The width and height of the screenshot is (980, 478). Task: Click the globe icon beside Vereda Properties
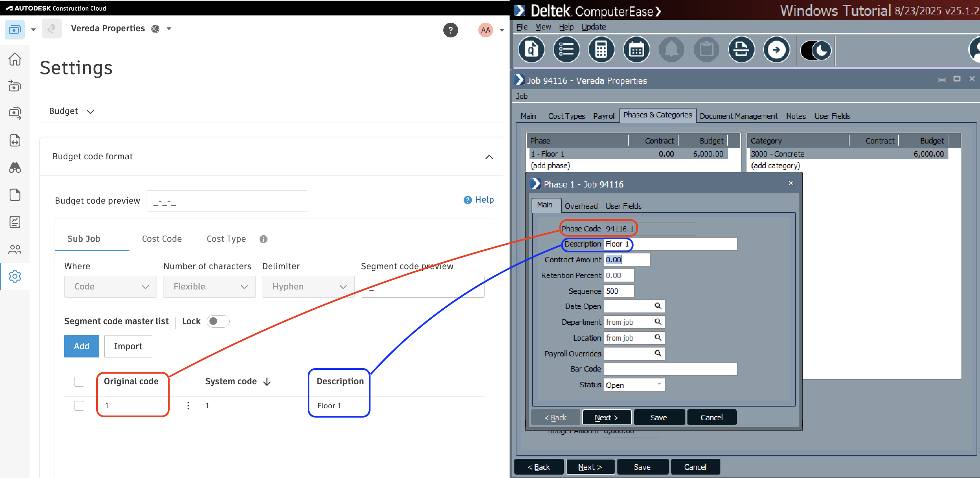coord(155,29)
